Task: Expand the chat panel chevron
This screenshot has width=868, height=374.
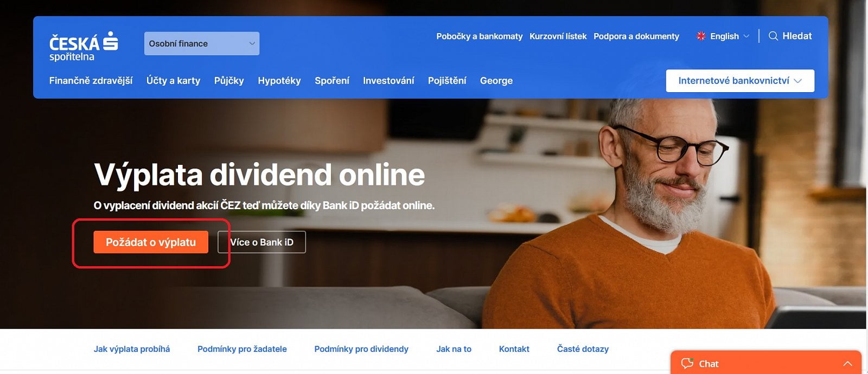Action: coord(848,364)
